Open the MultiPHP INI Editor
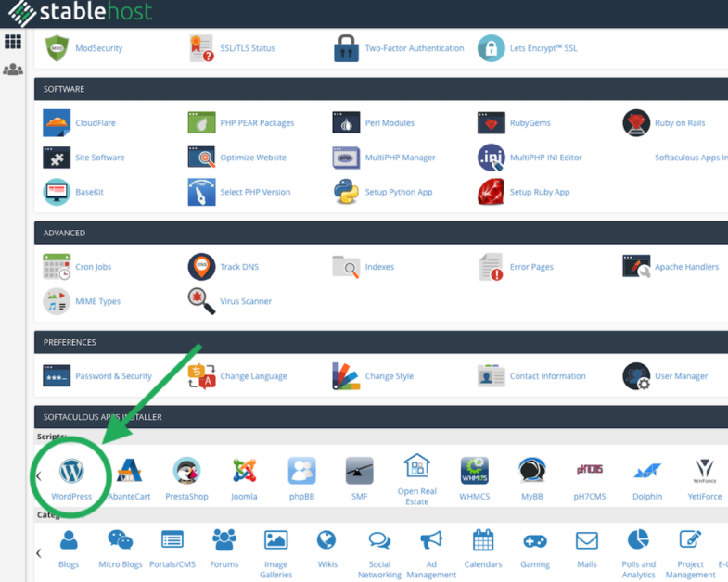This screenshot has width=728, height=582. click(x=545, y=158)
